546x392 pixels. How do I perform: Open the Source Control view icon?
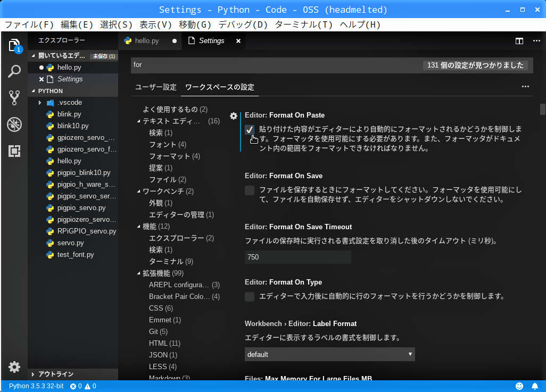[14, 98]
